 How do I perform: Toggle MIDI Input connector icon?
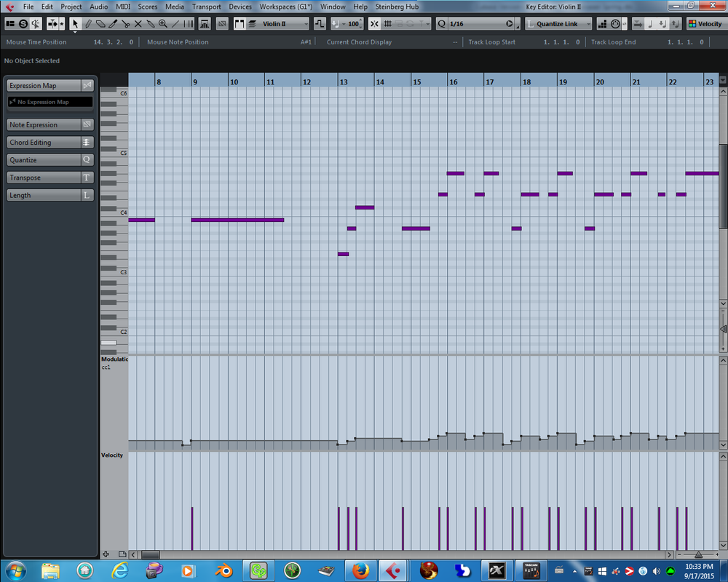pos(616,24)
